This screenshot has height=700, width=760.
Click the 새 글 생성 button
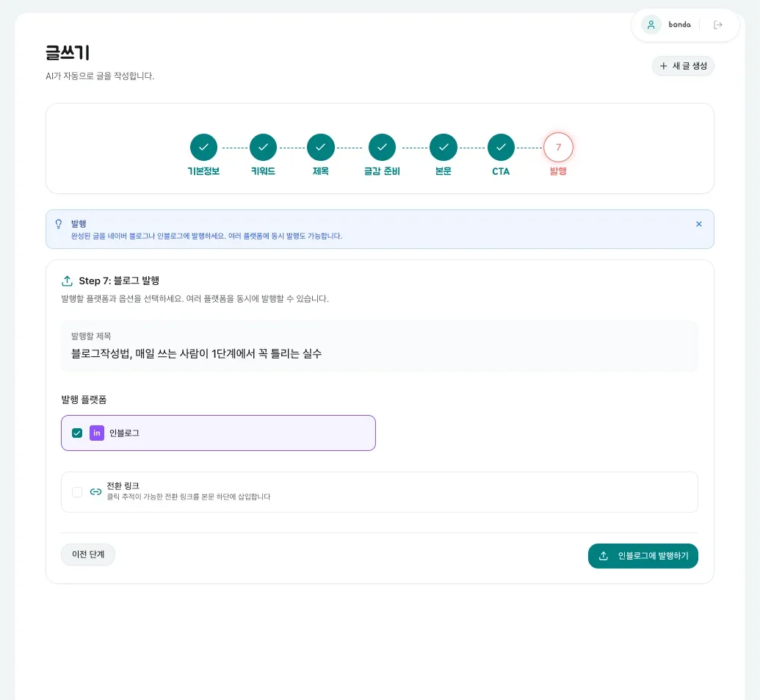[683, 66]
